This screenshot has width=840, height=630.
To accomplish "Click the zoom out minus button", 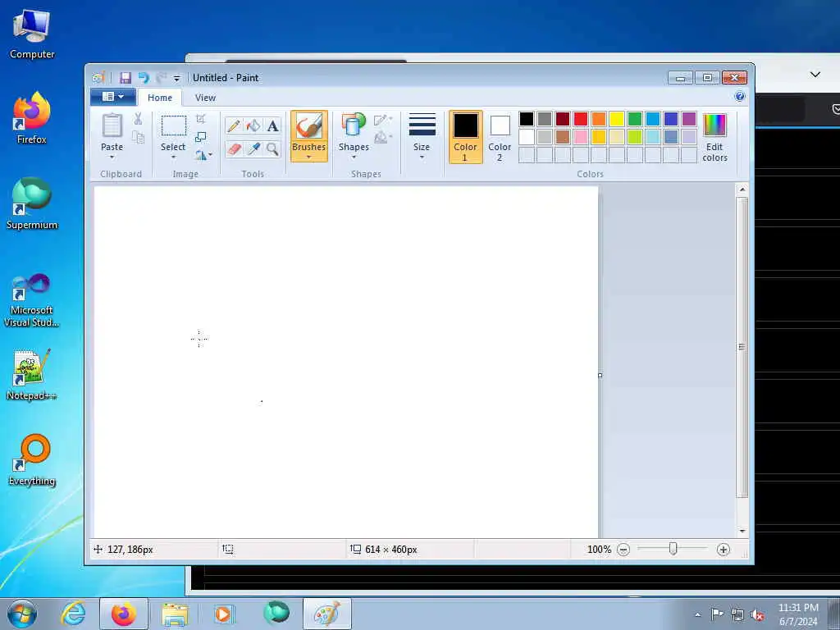I will click(623, 550).
